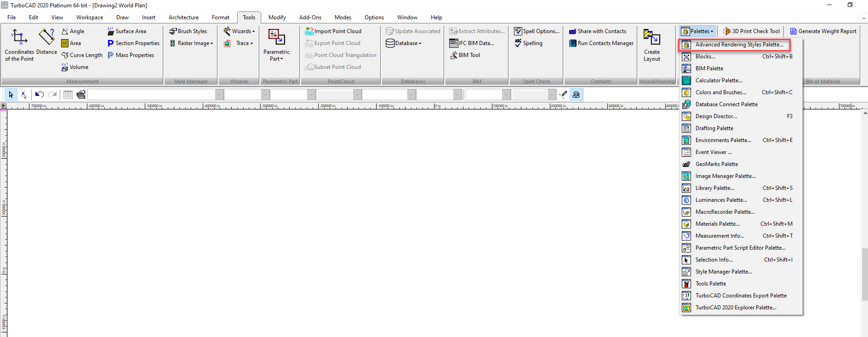The image size is (868, 337).
Task: Click the Curve Length tool
Action: pyautogui.click(x=82, y=55)
